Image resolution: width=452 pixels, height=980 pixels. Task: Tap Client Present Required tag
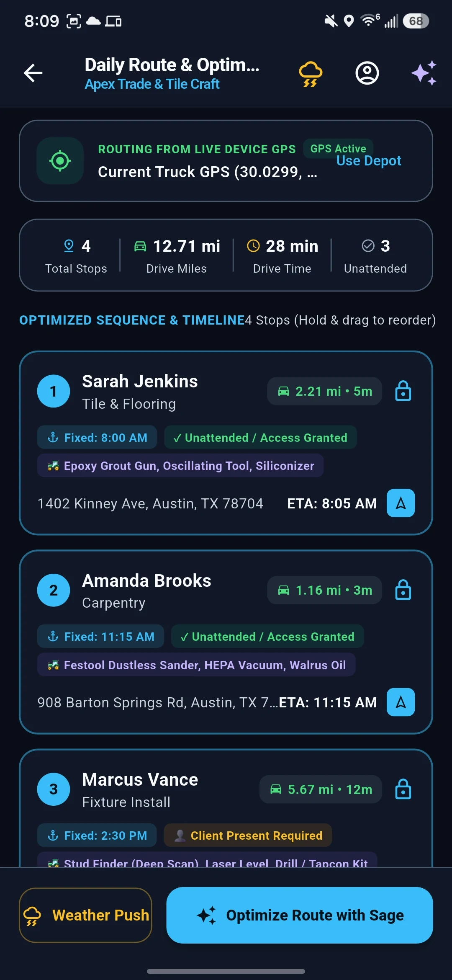click(248, 836)
